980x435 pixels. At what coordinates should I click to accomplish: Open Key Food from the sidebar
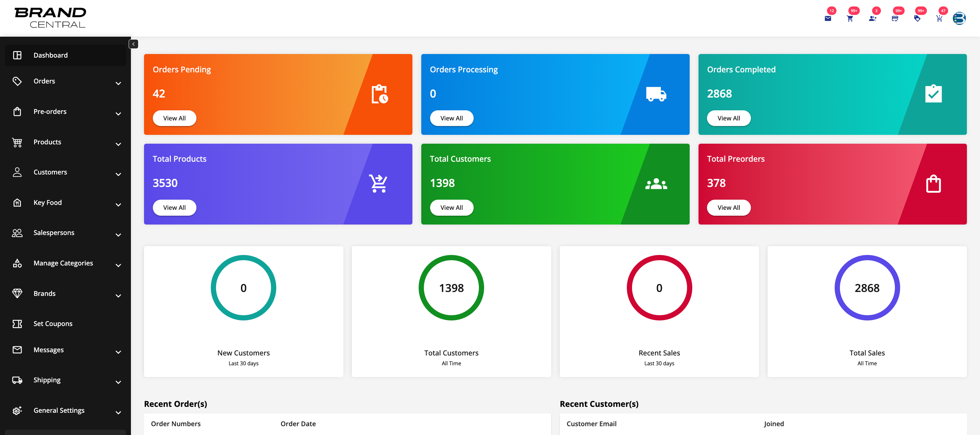point(47,203)
